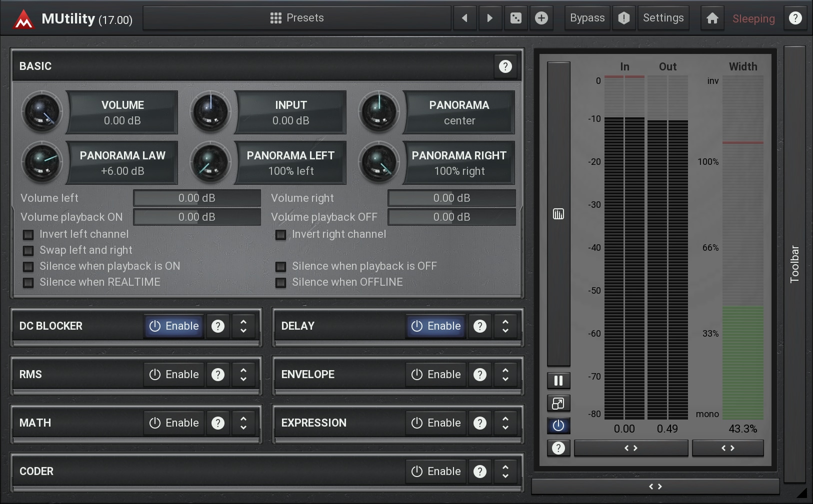Viewport: 813px width, 504px height.
Task: Click the meter pop-out window icon
Action: click(x=558, y=404)
